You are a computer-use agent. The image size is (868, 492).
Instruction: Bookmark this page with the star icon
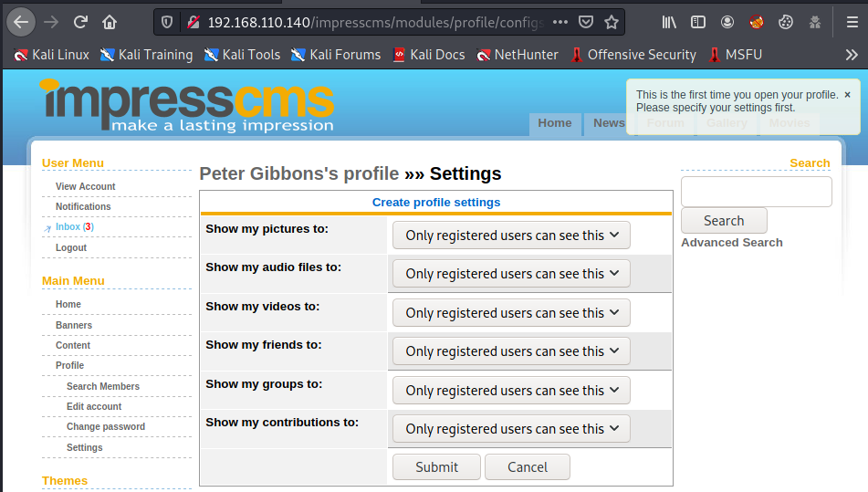tap(612, 21)
